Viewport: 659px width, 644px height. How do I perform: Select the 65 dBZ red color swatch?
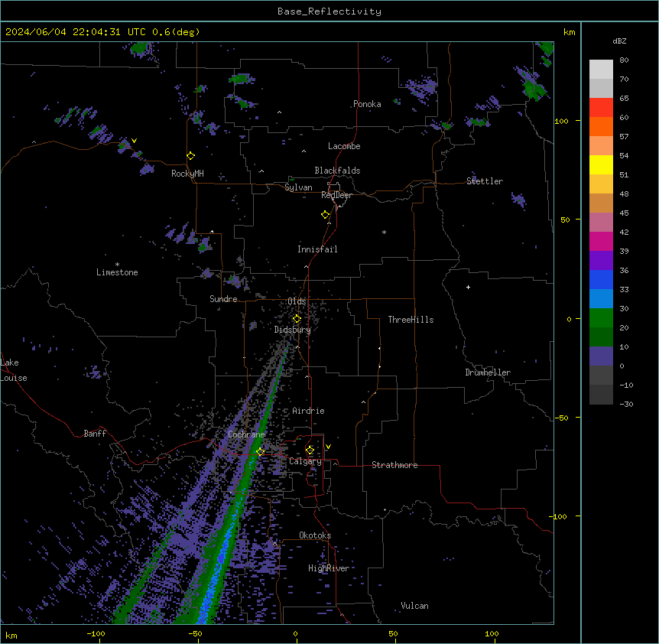click(x=601, y=108)
